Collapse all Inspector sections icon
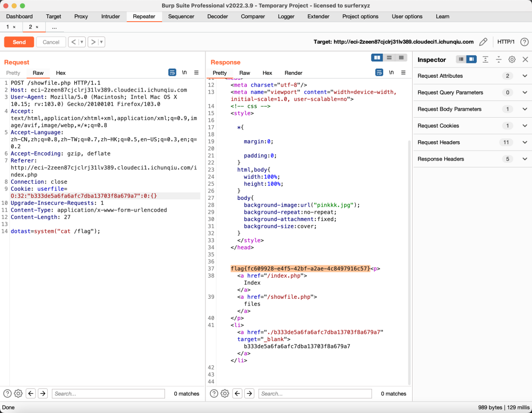The width and height of the screenshot is (532, 413). 499,60
